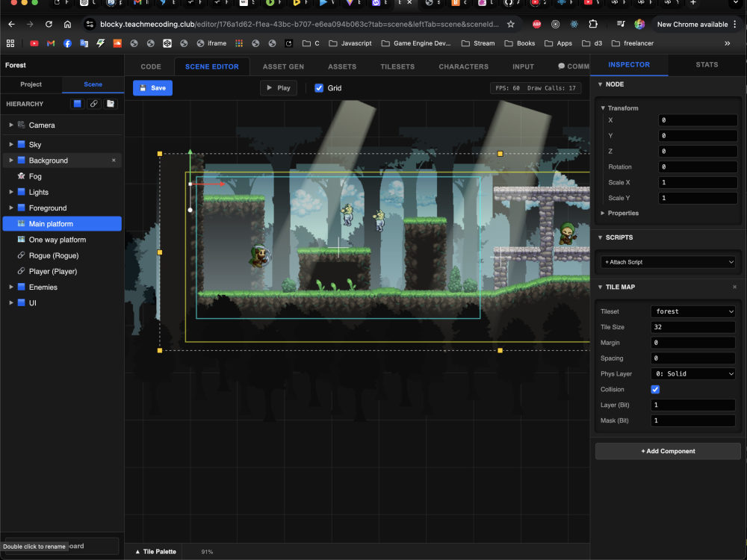Open the Input tab
Viewport: 747px width, 560px height.
point(523,66)
